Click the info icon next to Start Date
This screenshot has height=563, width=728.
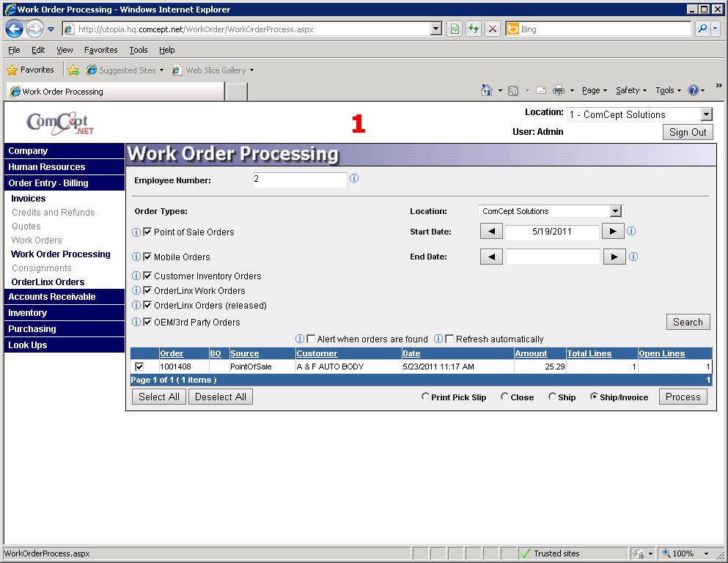click(x=631, y=232)
